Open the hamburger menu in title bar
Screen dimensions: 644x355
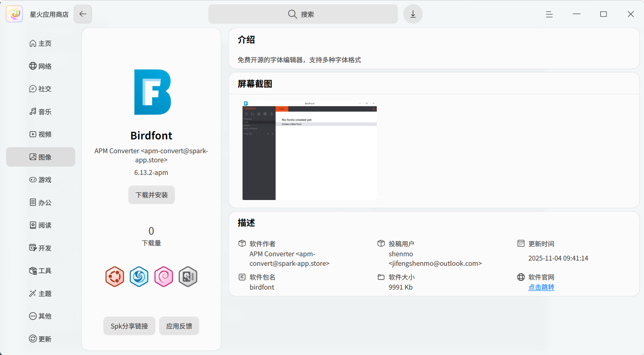pyautogui.click(x=549, y=14)
